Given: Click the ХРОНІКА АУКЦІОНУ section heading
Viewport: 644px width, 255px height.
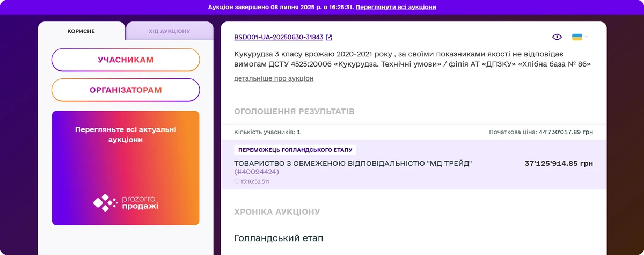Looking at the screenshot, I should pos(277,212).
